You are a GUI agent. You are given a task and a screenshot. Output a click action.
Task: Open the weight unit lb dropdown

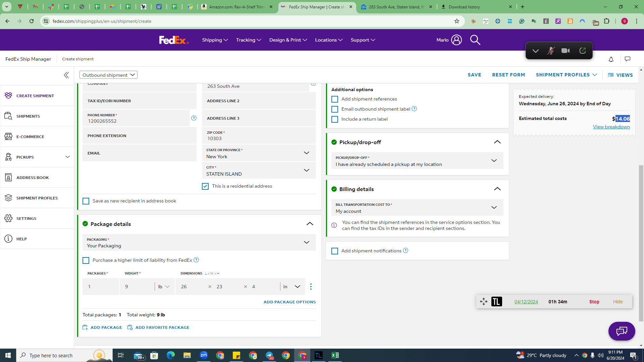click(164, 287)
